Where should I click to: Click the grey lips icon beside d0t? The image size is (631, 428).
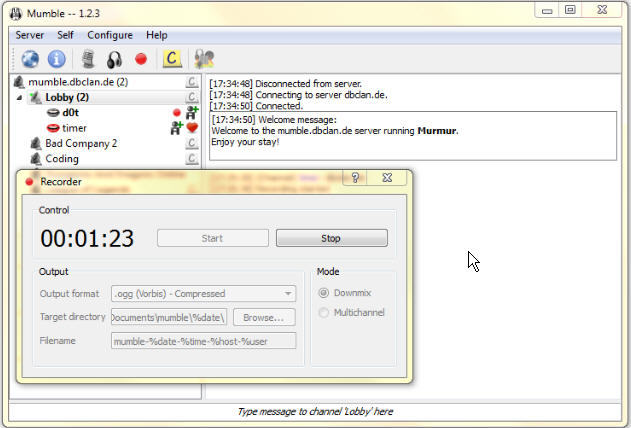[53, 113]
